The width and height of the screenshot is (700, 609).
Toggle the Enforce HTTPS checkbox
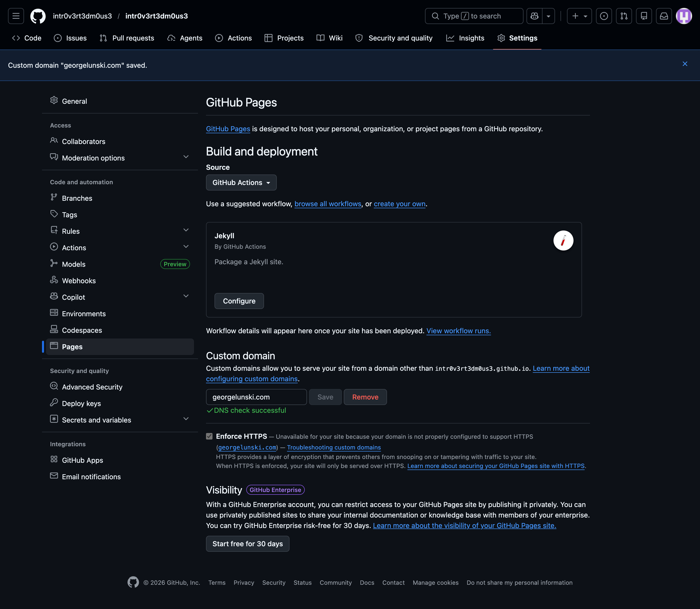pyautogui.click(x=209, y=436)
